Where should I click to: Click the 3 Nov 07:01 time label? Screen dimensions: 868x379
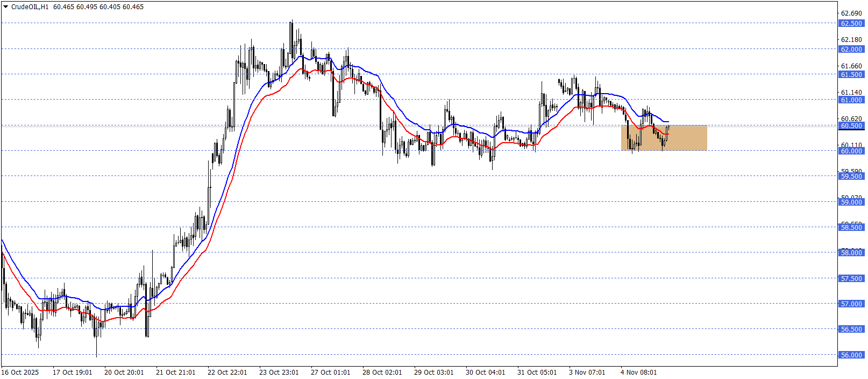[587, 372]
